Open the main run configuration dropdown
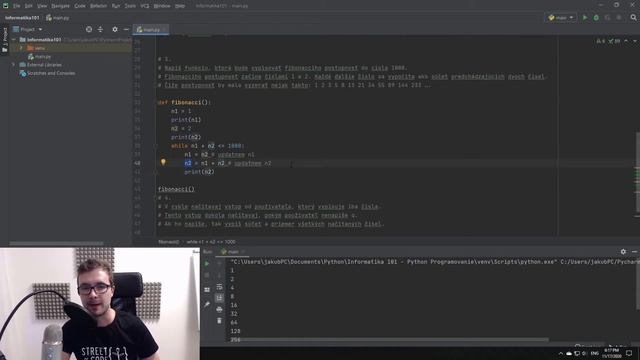The height and width of the screenshot is (360, 640). pyautogui.click(x=561, y=18)
